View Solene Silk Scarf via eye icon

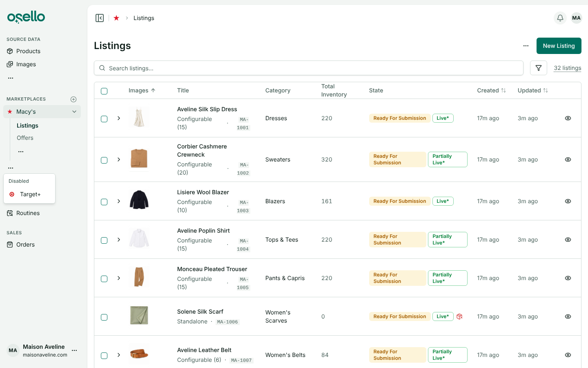[568, 316]
